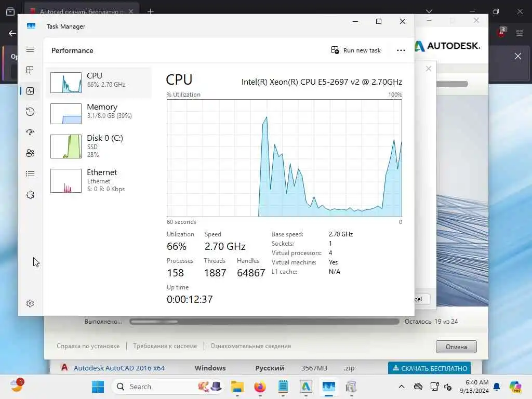Click the taskbar Search box
Image resolution: width=532 pixels, height=399 pixels.
(x=168, y=387)
